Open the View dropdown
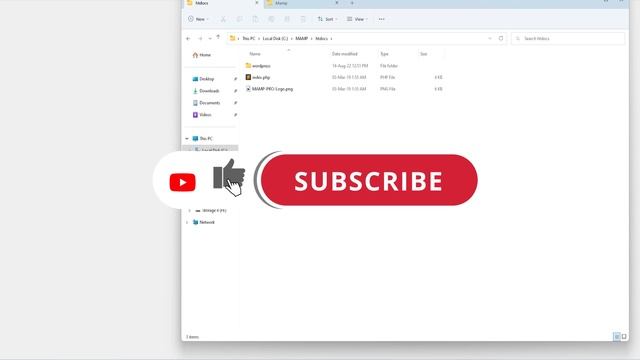 pyautogui.click(x=357, y=19)
